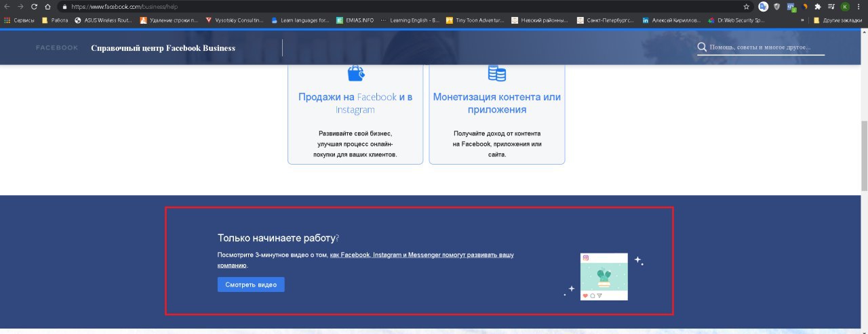Image resolution: width=868 pixels, height=334 pixels.
Task: Click the padlock site info icon
Action: pyautogui.click(x=64, y=6)
